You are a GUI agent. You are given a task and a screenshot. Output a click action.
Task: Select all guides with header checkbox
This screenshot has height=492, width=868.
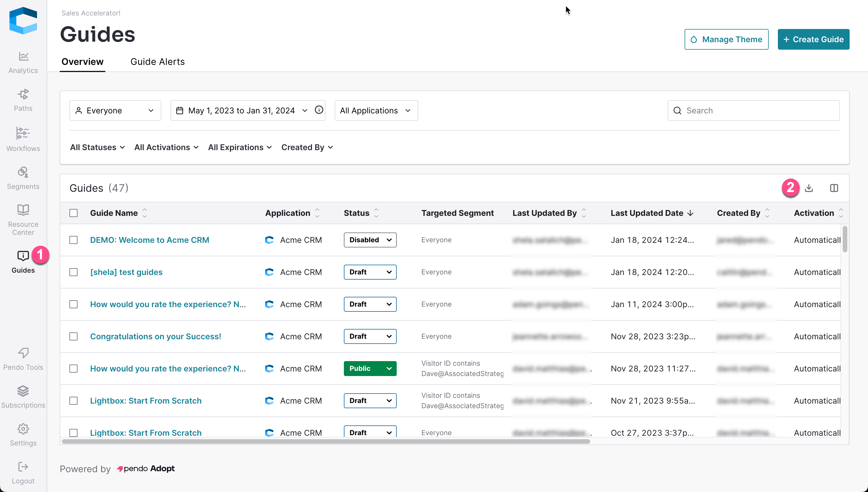(73, 213)
